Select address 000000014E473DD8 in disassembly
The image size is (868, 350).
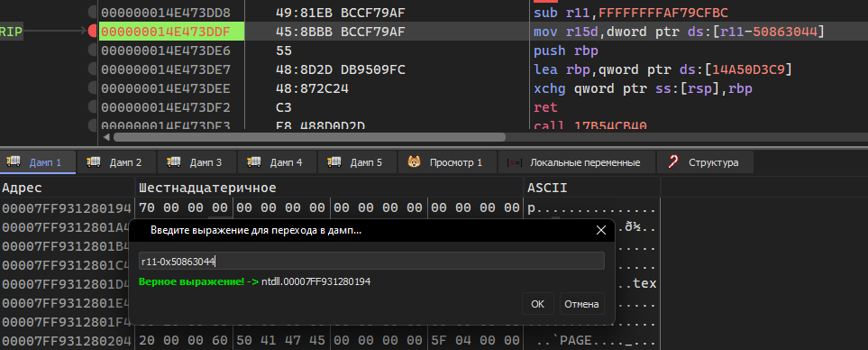click(x=166, y=13)
